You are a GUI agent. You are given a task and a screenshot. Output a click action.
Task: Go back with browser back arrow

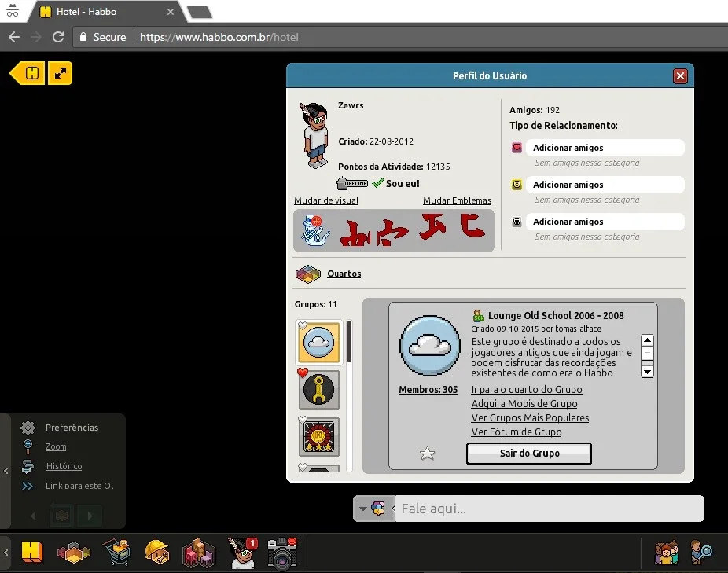tap(14, 37)
